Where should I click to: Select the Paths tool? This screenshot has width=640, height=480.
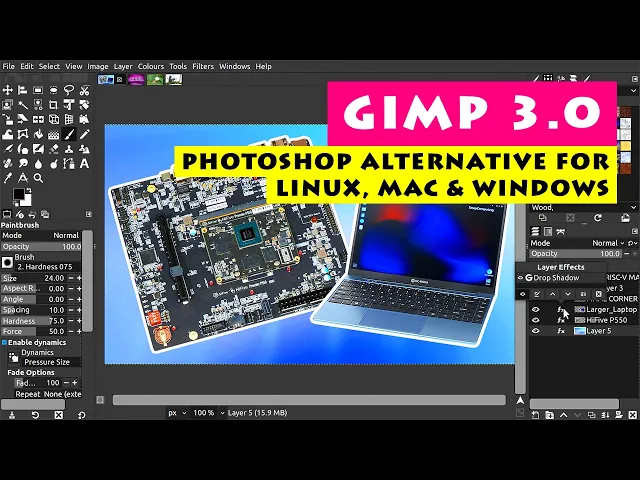69,164
